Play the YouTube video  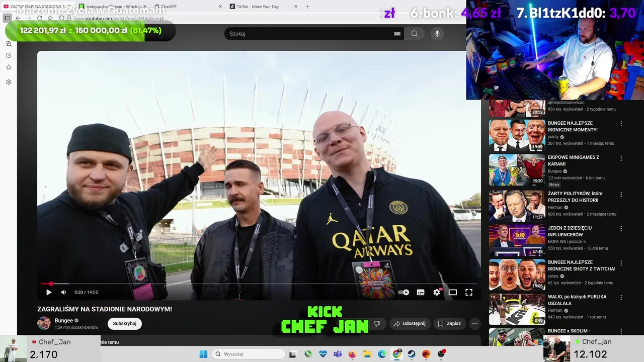[49, 292]
